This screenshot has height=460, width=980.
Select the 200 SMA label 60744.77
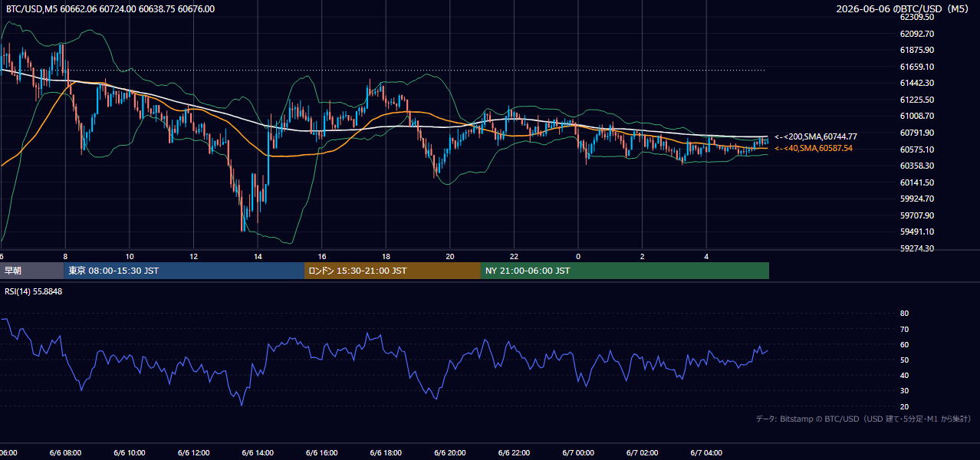[816, 136]
